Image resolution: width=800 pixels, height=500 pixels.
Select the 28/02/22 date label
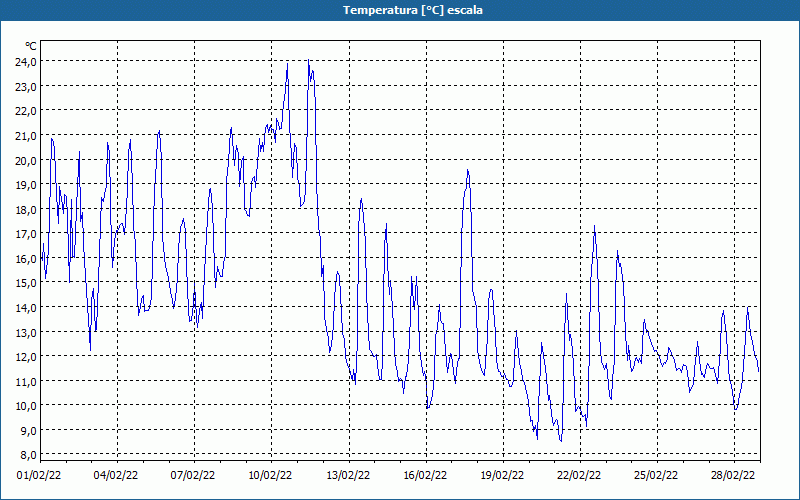tap(733, 475)
